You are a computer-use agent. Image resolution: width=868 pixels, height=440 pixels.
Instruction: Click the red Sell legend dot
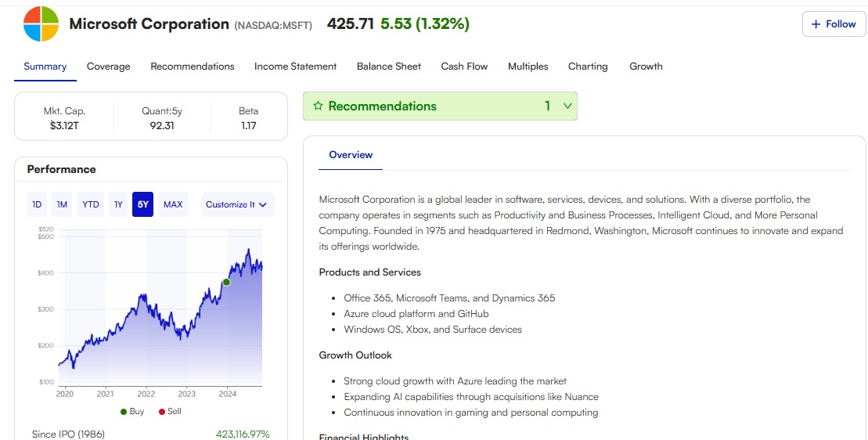(162, 412)
